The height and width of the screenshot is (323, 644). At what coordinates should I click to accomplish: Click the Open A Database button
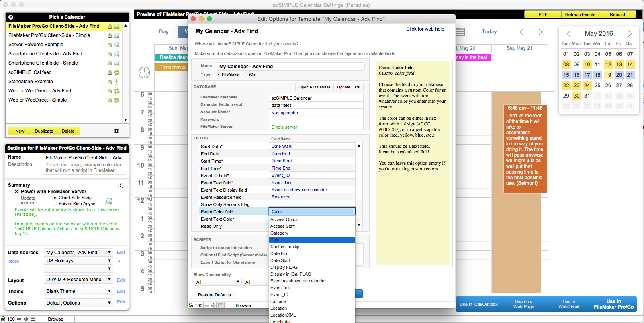click(x=314, y=87)
